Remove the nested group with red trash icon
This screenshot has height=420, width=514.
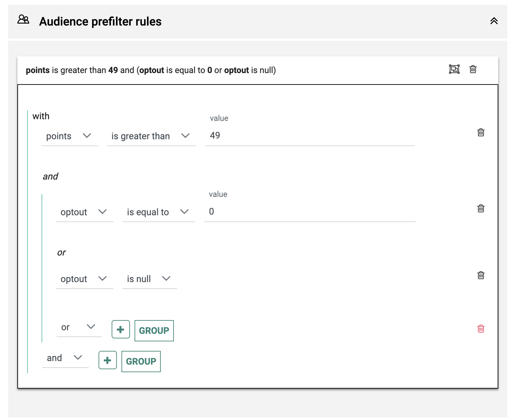click(x=481, y=329)
